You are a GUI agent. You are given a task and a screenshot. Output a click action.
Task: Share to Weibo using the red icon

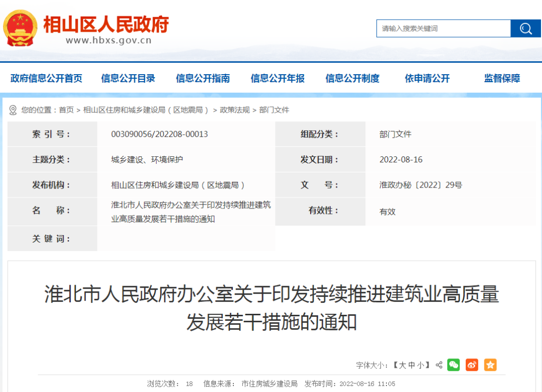pos(472,365)
